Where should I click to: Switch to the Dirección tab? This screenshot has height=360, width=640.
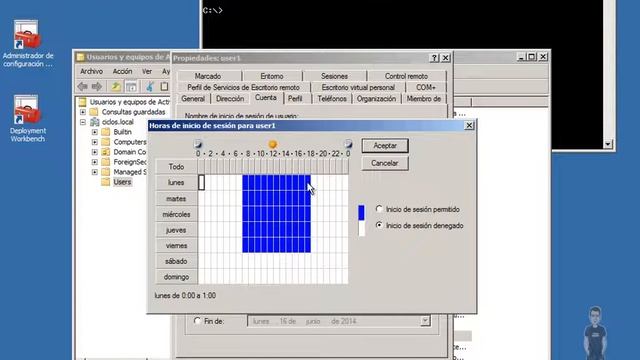pyautogui.click(x=230, y=99)
